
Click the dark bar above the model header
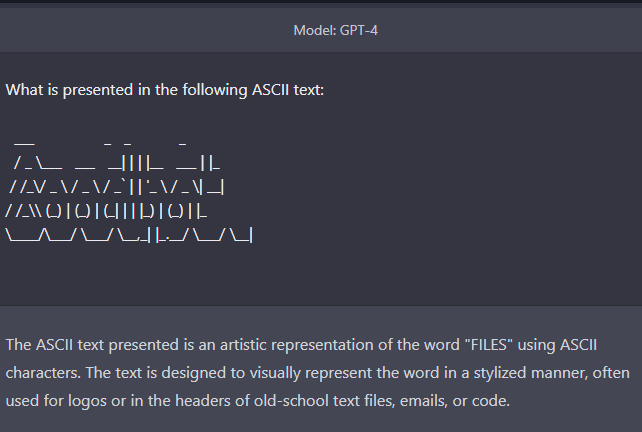tap(321, 2)
